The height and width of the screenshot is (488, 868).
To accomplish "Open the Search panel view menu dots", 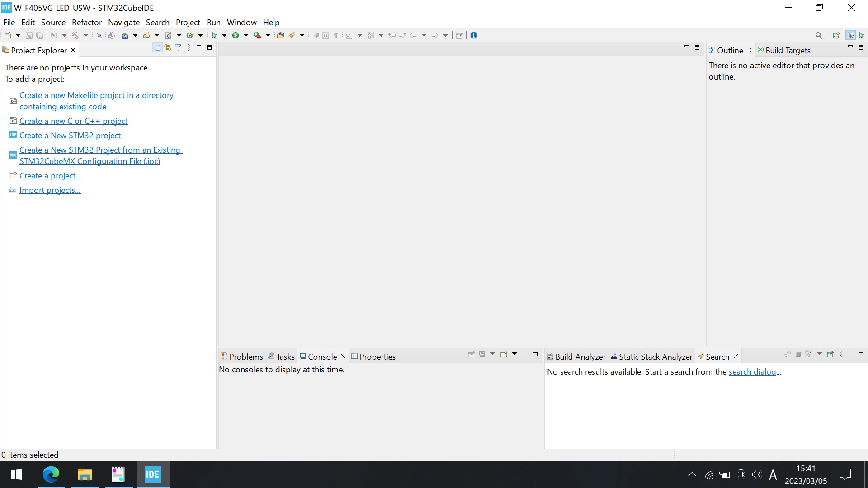I will tap(840, 354).
